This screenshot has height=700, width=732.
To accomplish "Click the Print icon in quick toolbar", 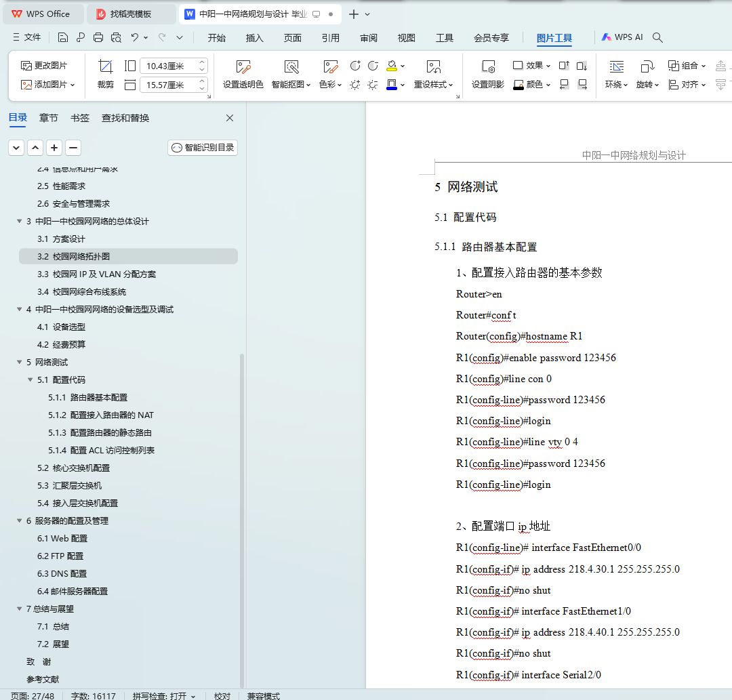I will (98, 37).
